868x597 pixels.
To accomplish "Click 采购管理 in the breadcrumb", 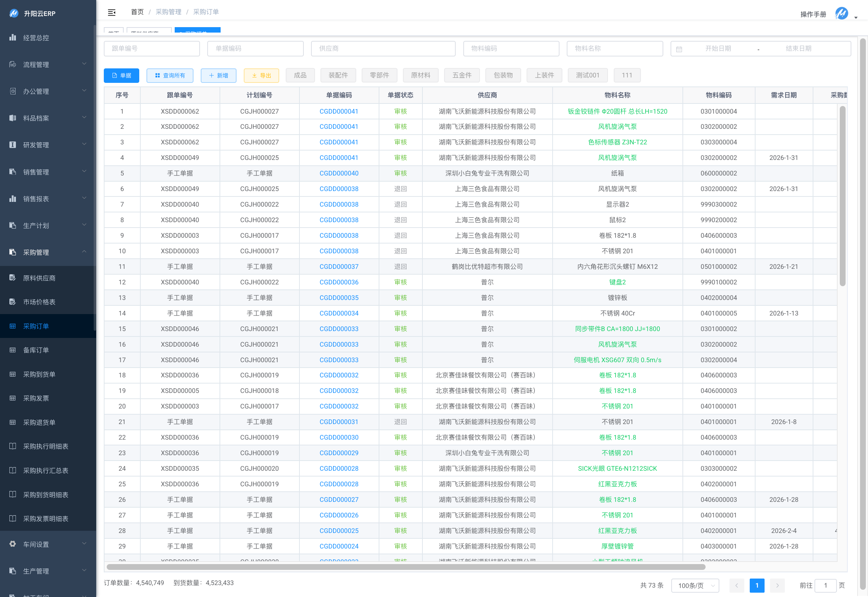I will [x=168, y=12].
